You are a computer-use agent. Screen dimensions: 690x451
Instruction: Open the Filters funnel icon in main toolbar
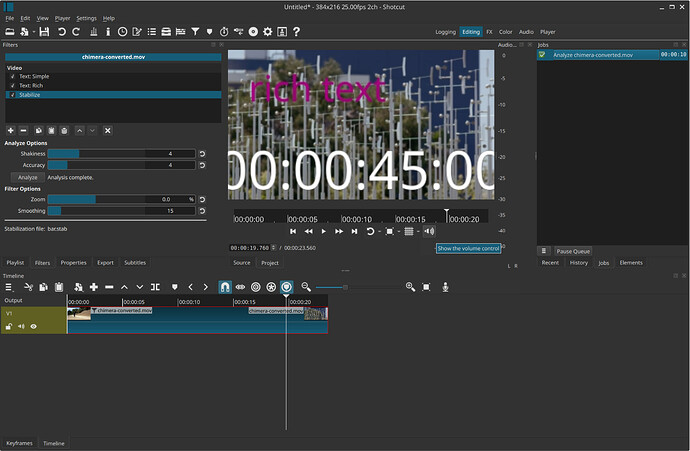coord(195,32)
